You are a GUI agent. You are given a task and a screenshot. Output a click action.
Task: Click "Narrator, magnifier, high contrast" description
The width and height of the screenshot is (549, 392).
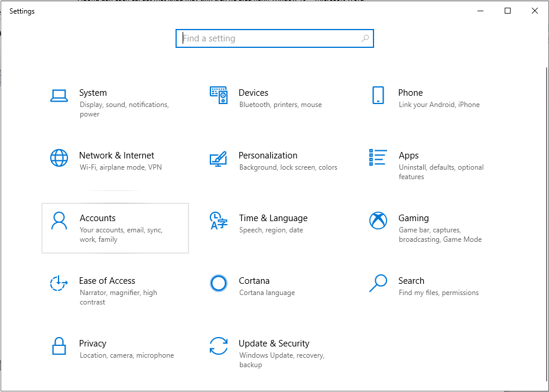coord(118,297)
